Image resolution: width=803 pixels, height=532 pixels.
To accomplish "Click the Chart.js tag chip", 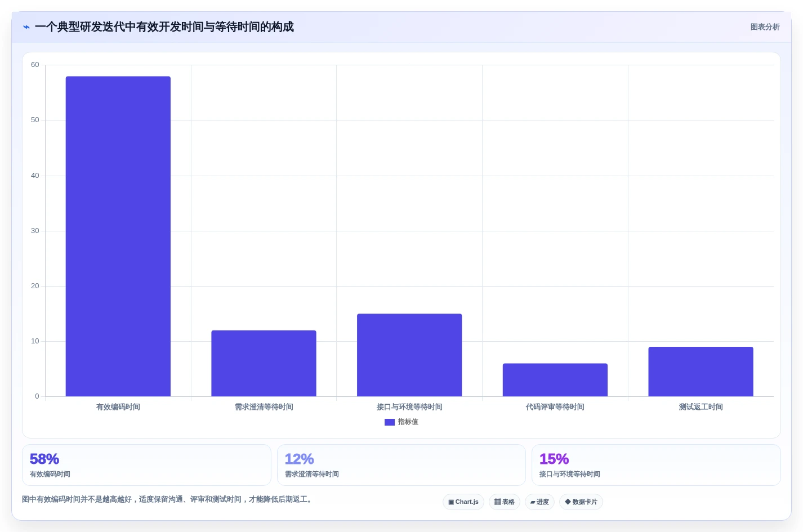I will click(x=463, y=502).
